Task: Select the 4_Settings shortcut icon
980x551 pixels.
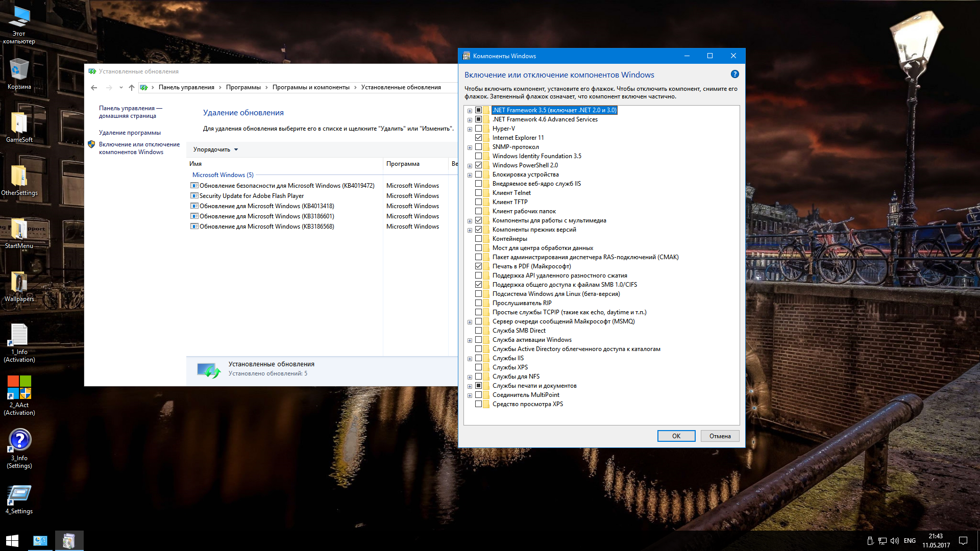Action: 19,499
